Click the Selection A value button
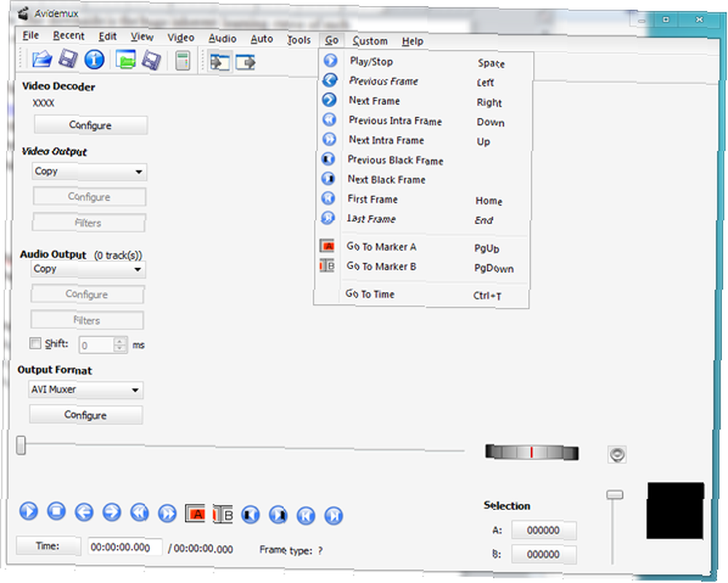728x583 pixels. 544,530
